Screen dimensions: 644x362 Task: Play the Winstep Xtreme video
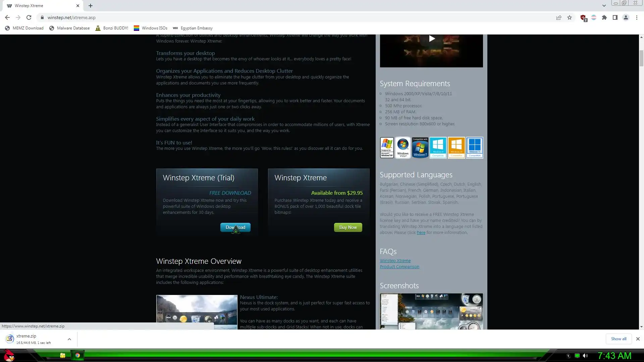[x=432, y=39]
